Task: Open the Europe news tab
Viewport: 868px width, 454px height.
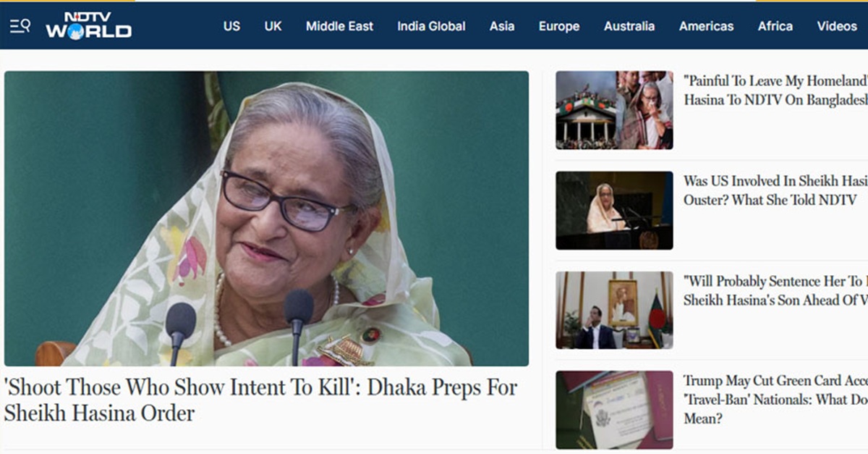Action: tap(559, 26)
